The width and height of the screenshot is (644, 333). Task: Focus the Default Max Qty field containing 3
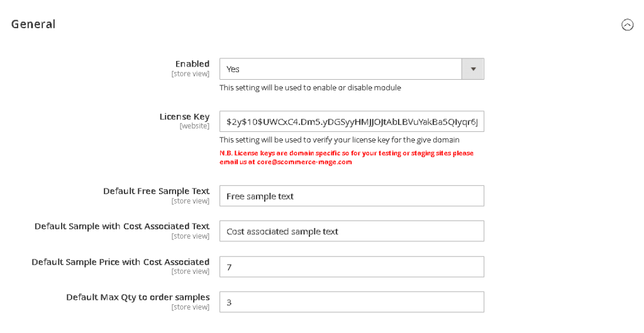click(x=352, y=302)
